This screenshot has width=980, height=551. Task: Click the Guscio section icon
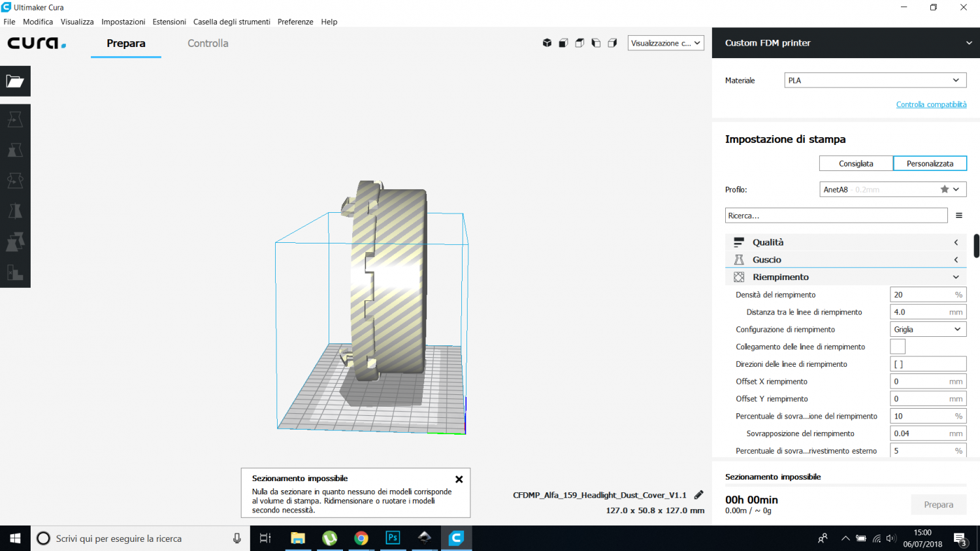pos(739,260)
